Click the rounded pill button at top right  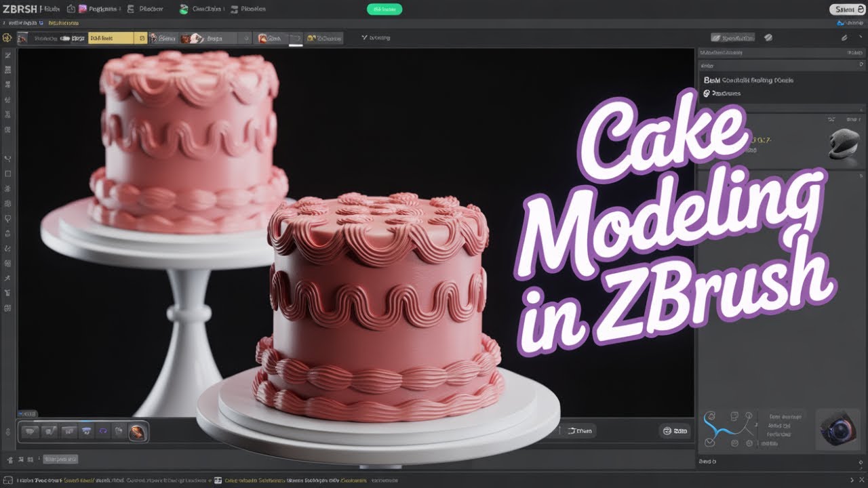pyautogui.click(x=847, y=9)
